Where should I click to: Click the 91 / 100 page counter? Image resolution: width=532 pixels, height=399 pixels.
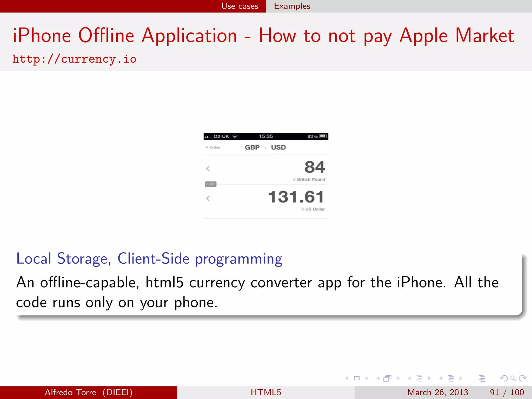point(507,392)
